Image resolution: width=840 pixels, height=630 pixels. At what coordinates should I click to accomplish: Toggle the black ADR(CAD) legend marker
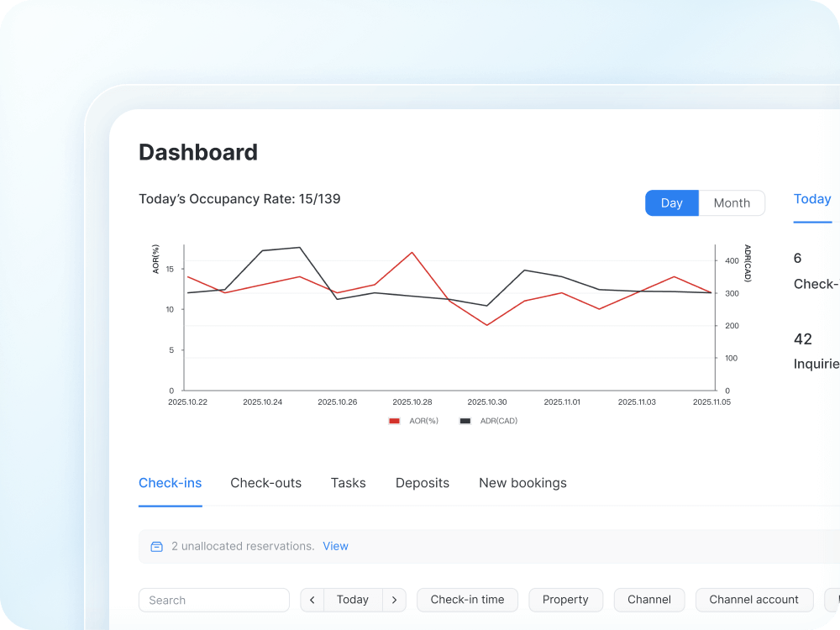click(x=465, y=421)
